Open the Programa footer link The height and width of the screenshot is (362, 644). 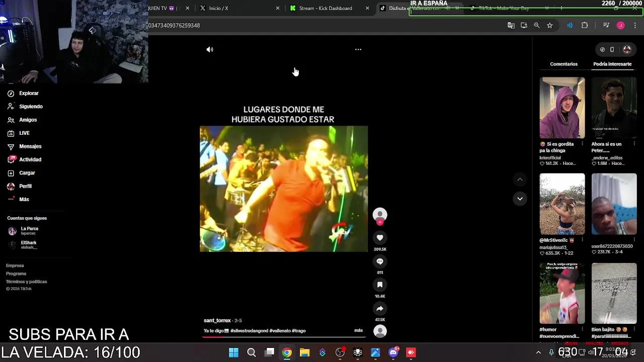point(16,274)
